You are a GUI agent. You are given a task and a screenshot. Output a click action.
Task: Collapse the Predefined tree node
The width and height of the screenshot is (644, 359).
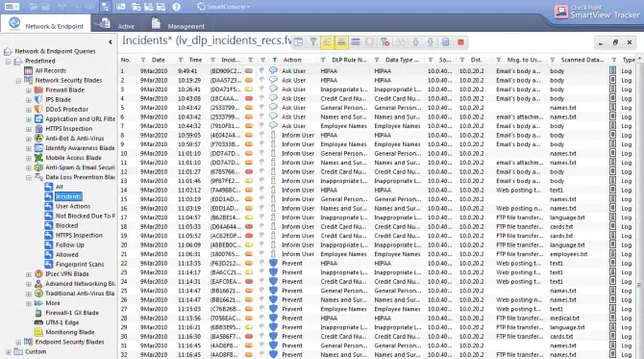point(9,62)
